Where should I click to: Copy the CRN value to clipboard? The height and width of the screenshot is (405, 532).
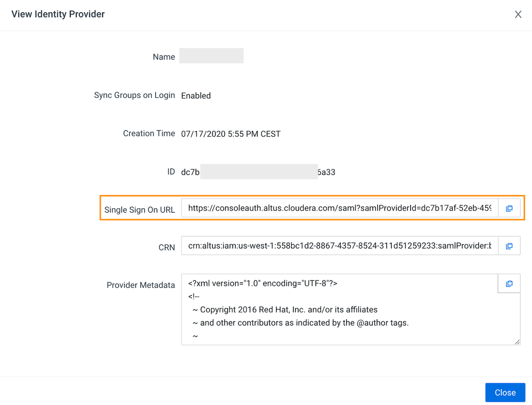[509, 246]
